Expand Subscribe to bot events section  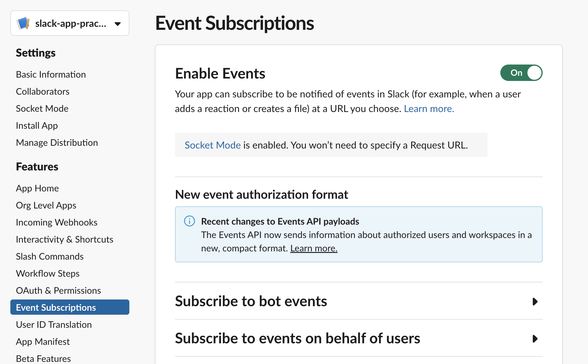tap(535, 302)
